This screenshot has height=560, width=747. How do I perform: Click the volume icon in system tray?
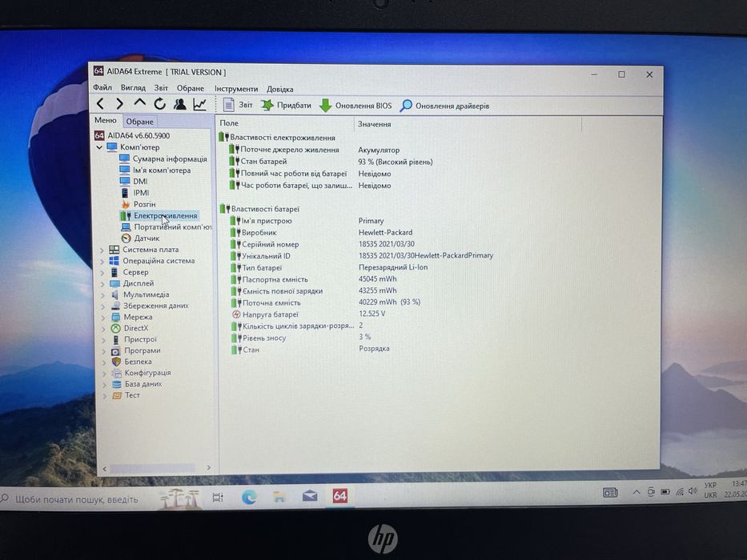(x=693, y=491)
